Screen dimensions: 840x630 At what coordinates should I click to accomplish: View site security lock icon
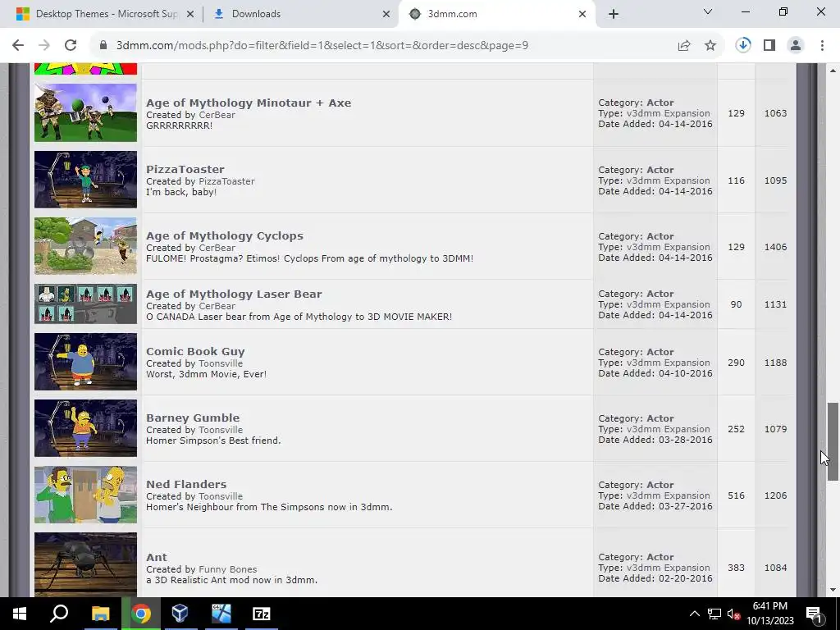click(x=103, y=46)
